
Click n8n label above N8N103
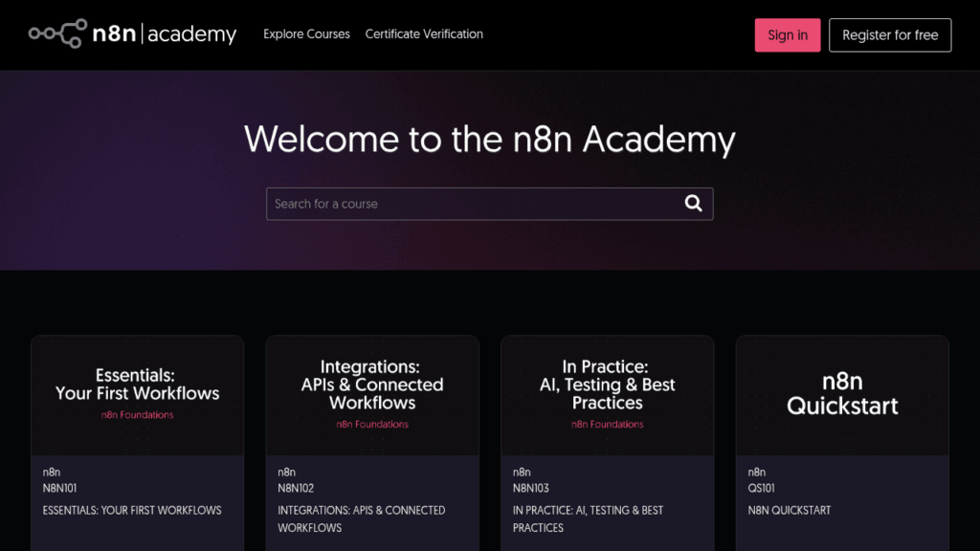tap(522, 473)
